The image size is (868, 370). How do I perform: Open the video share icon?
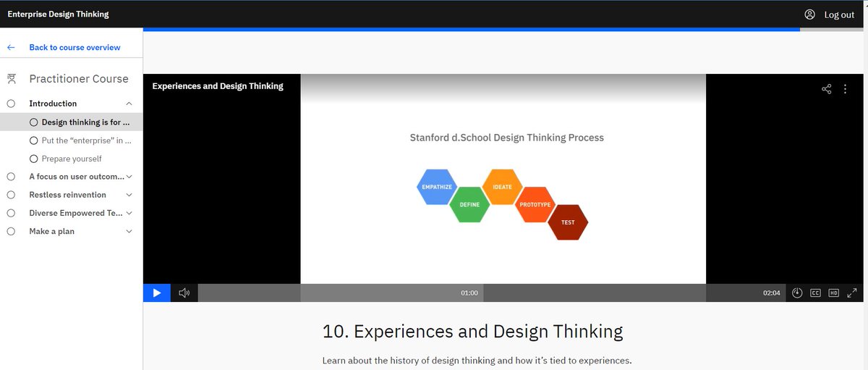(x=827, y=89)
